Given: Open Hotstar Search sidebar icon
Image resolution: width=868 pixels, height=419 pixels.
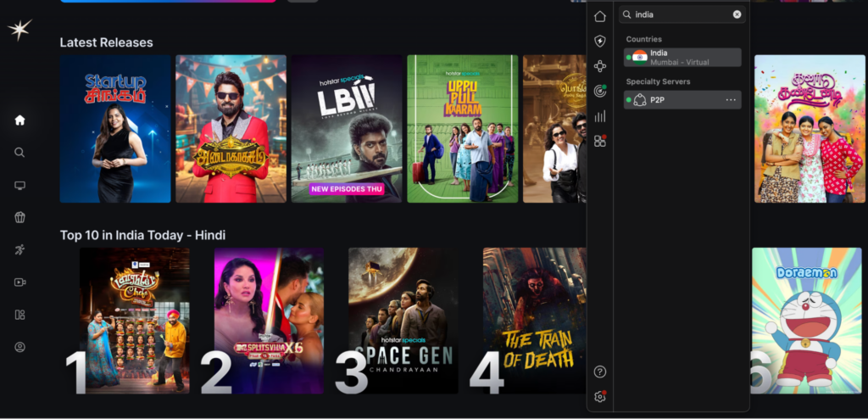Looking at the screenshot, I should (19, 153).
